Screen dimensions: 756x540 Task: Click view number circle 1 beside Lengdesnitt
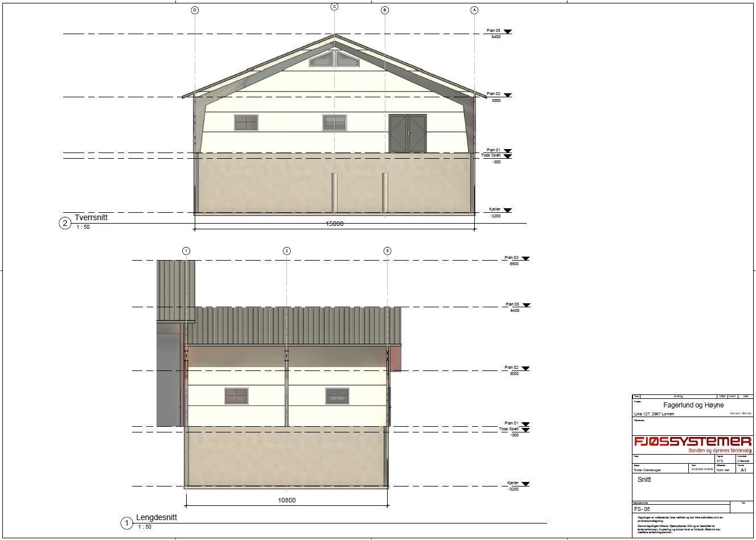(x=126, y=523)
